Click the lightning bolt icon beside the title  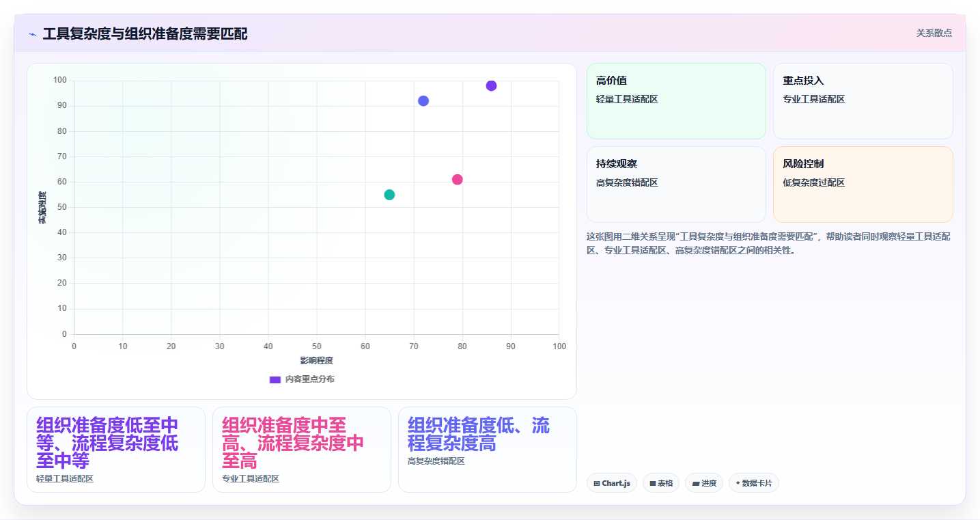(32, 34)
